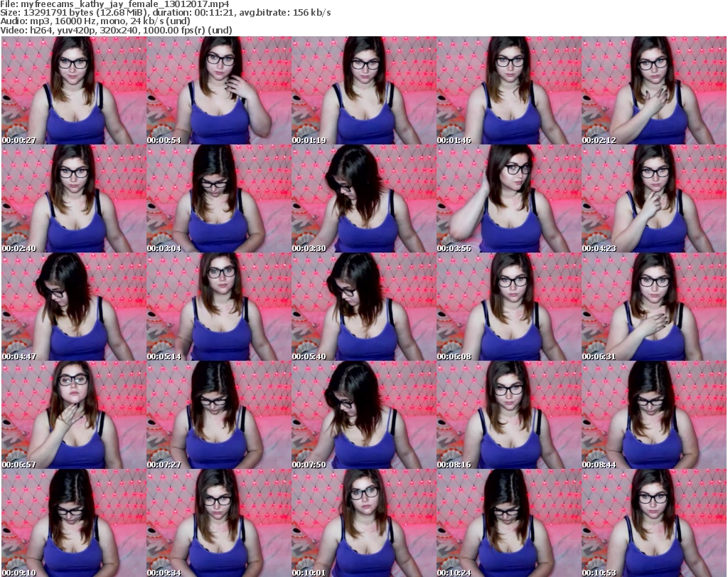Screen dimensions: 728x577
Task: Choose the thumbnail marked 00:03:30
Action: click(x=363, y=198)
